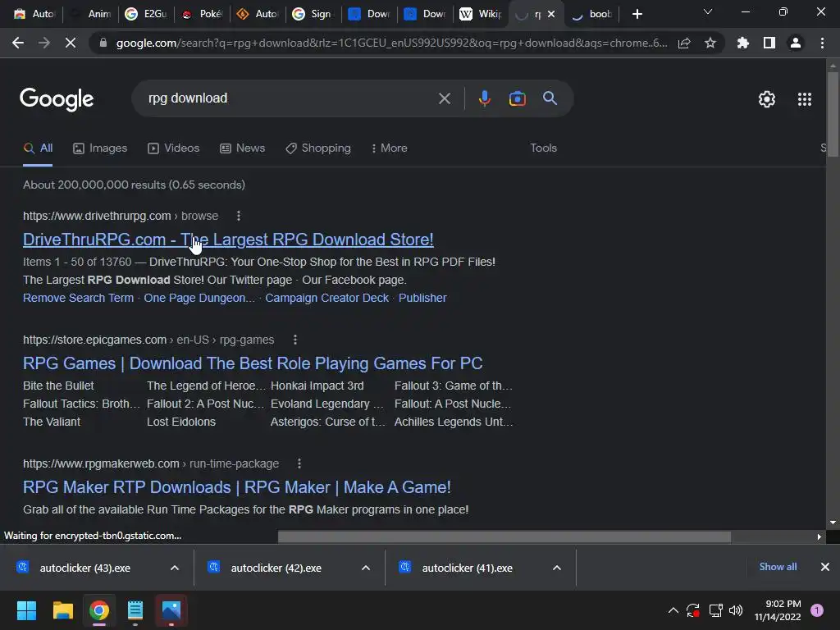Viewport: 840px width, 630px height.
Task: Show all downloads
Action: coord(778,567)
